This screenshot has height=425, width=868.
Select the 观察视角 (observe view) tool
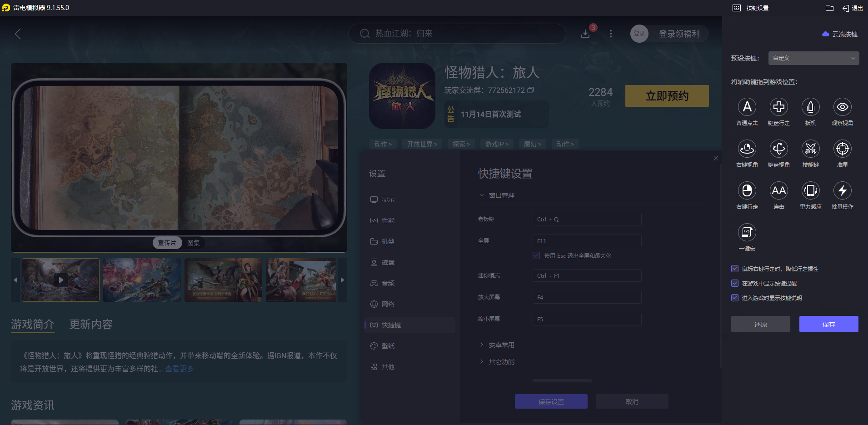pyautogui.click(x=842, y=107)
